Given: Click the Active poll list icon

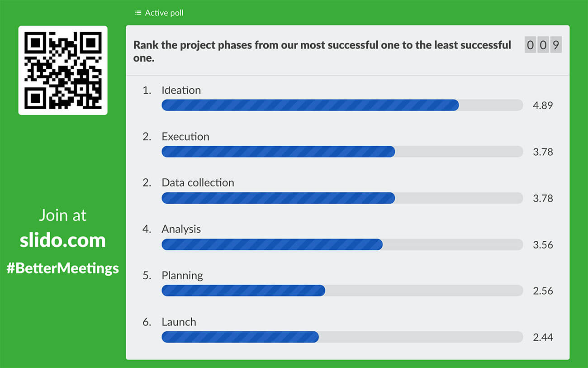Looking at the screenshot, I should 137,13.
